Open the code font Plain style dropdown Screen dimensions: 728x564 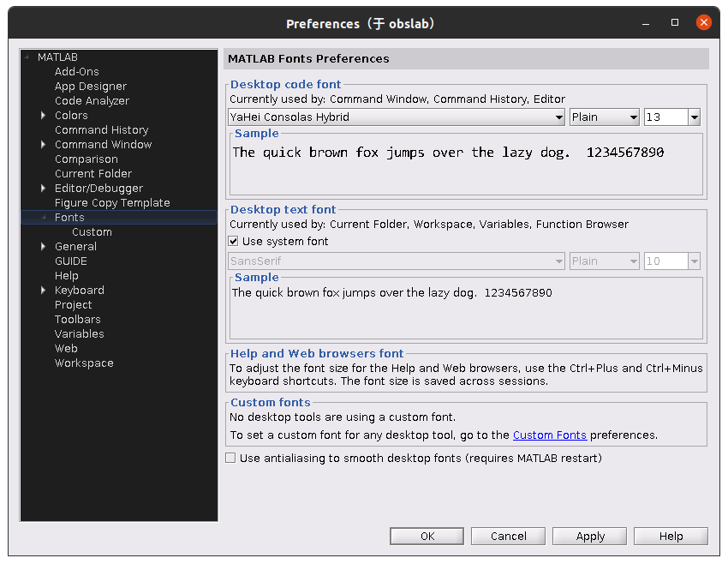(x=604, y=117)
